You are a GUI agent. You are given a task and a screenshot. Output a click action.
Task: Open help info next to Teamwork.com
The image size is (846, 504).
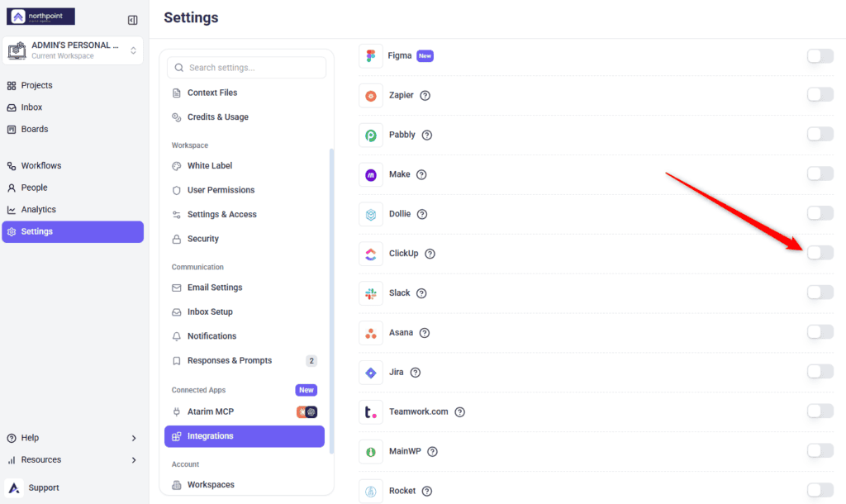coord(459,411)
